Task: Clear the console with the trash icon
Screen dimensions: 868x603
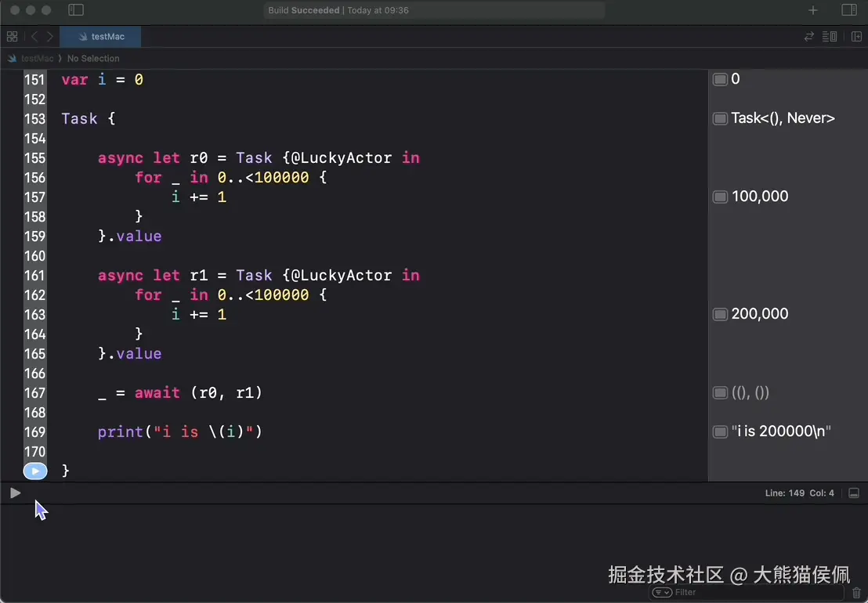Action: point(856,593)
